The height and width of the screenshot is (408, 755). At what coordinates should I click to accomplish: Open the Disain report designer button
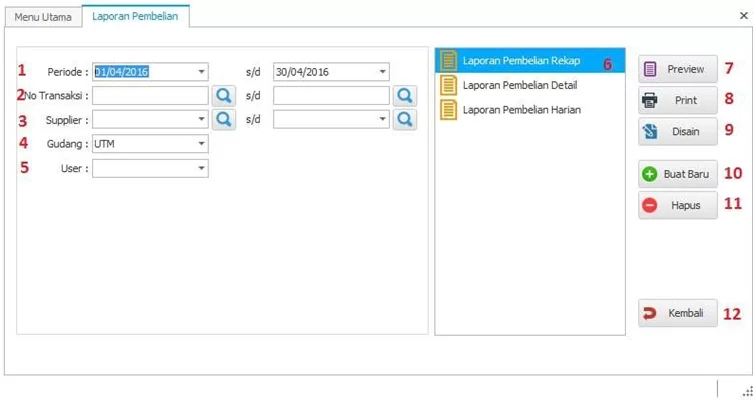678,131
